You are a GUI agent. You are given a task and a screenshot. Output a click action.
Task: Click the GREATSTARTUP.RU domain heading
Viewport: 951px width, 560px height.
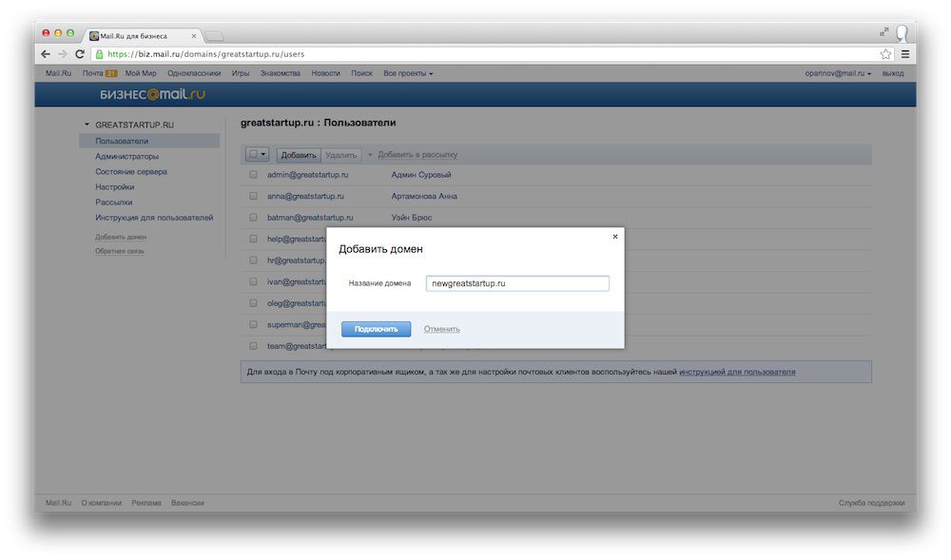(135, 125)
